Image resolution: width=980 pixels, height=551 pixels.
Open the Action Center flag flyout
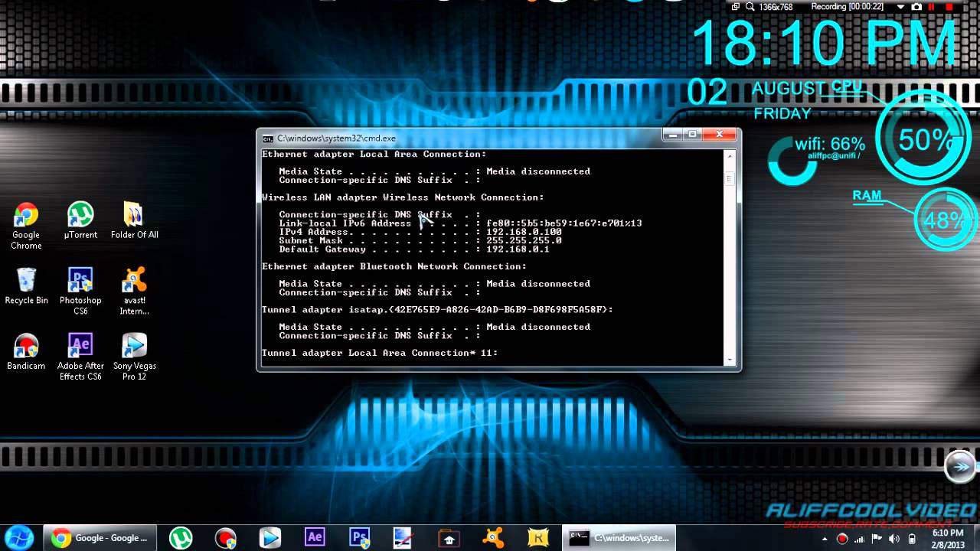[877, 539]
